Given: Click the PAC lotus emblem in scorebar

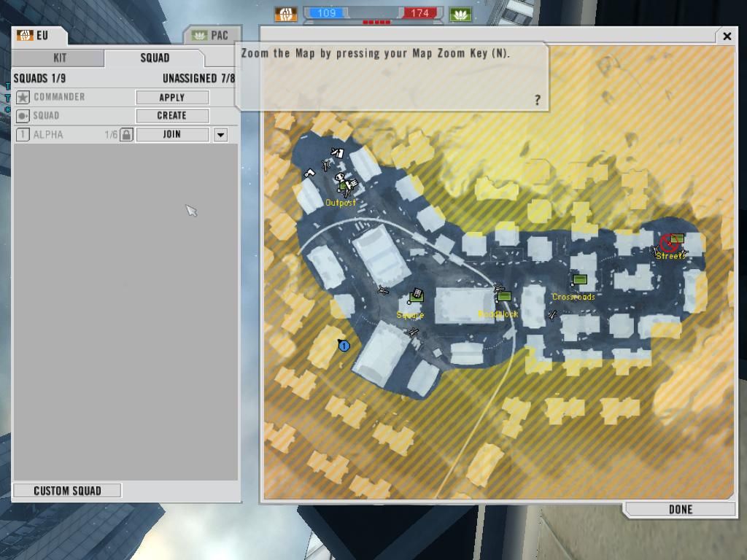Looking at the screenshot, I should 460,14.
